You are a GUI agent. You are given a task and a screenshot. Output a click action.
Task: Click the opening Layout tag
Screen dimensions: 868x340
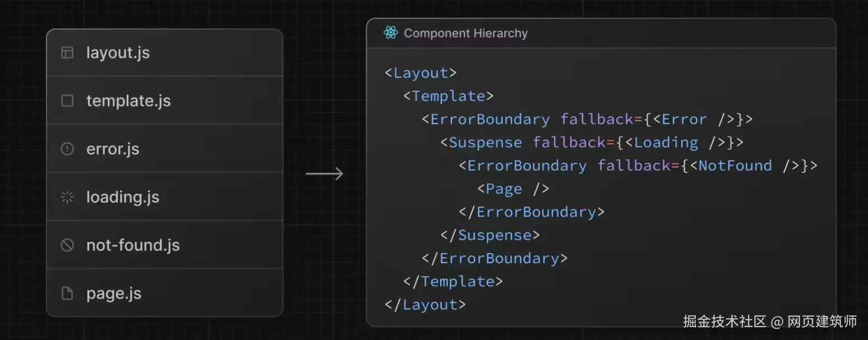pyautogui.click(x=421, y=73)
